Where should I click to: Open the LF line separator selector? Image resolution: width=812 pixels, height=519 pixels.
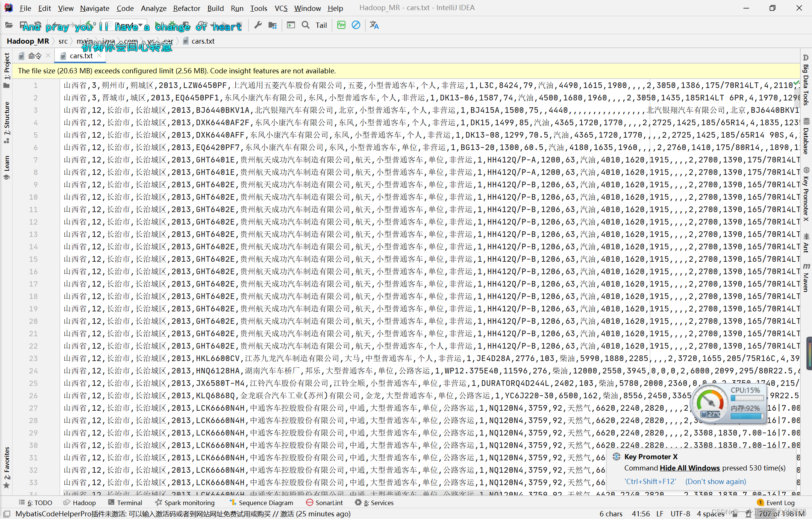[660, 514]
